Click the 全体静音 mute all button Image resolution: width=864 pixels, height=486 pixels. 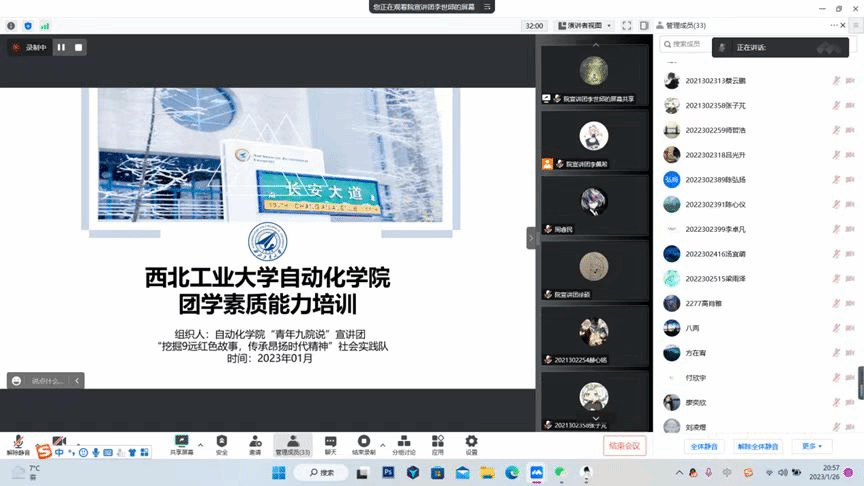point(705,446)
